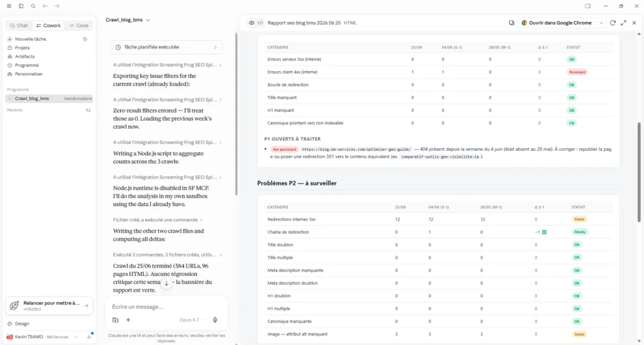Toggle the sidebar panel icon
This screenshot has height=345, width=644.
coord(21,6)
